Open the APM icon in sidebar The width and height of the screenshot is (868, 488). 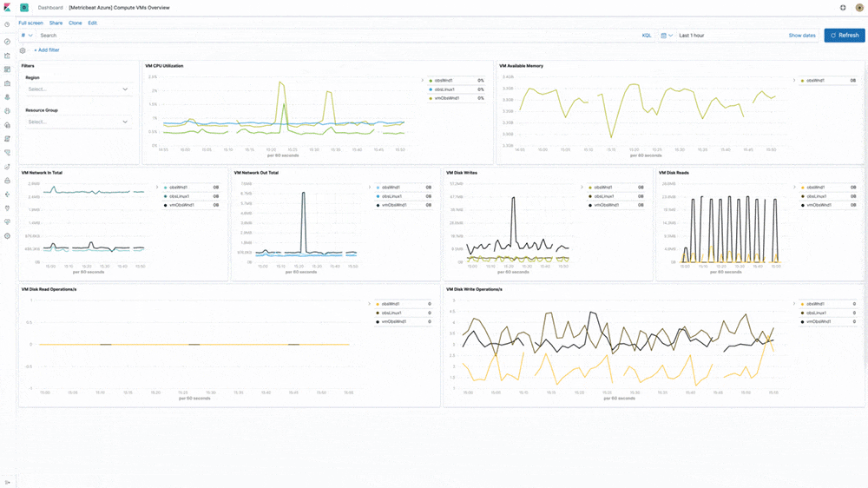pos(7,152)
